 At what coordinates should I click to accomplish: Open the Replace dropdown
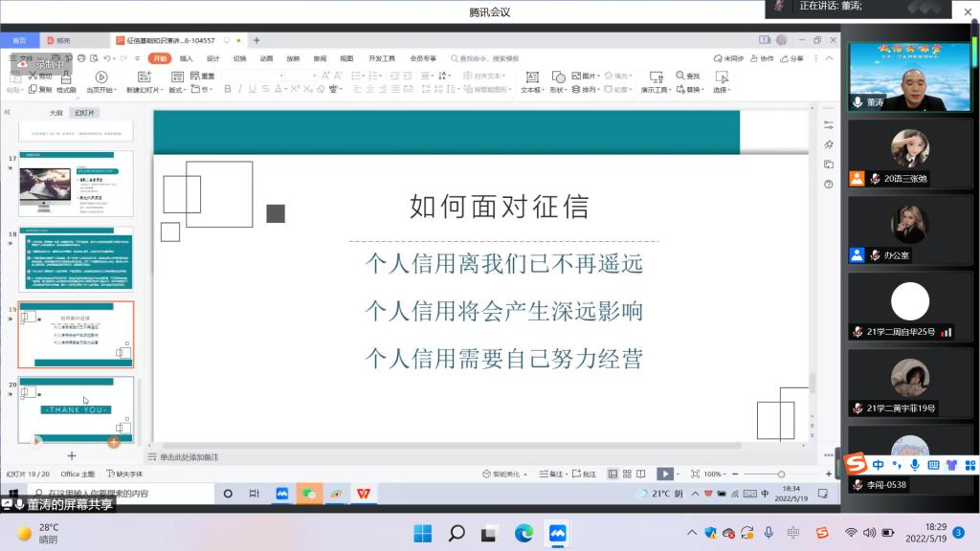point(690,90)
